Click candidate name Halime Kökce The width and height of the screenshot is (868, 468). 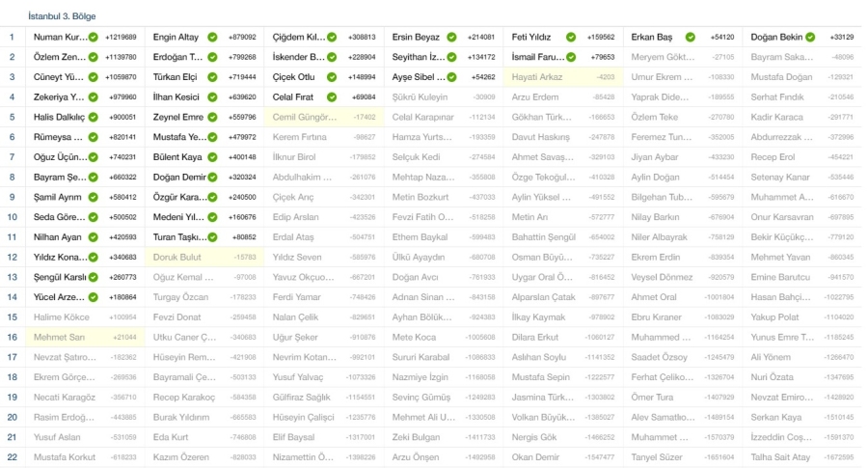point(62,317)
